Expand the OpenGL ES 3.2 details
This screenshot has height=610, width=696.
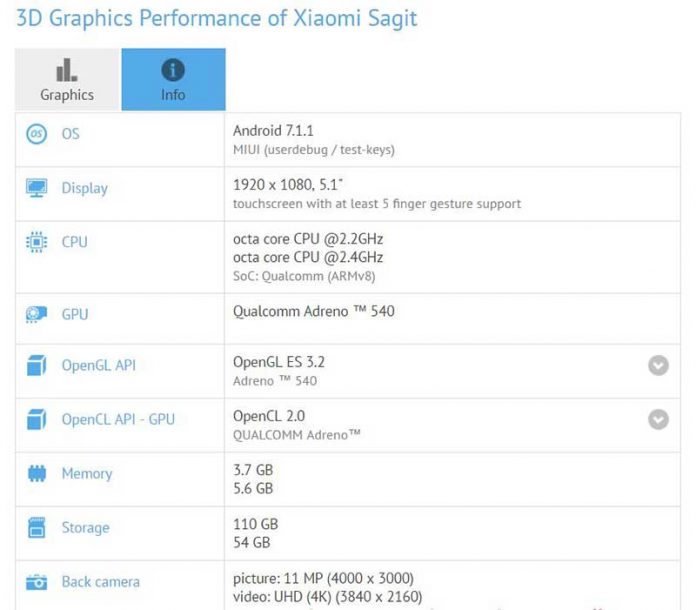658,366
